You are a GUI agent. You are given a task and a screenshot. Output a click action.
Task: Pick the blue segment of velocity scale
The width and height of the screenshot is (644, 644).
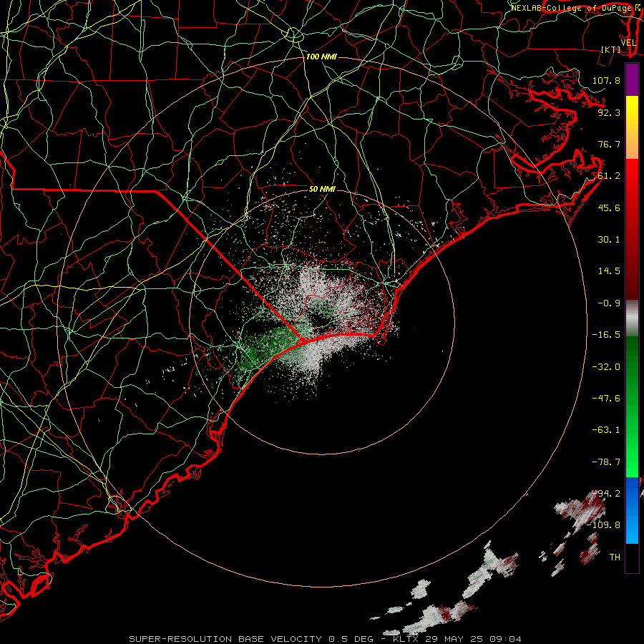click(632, 510)
